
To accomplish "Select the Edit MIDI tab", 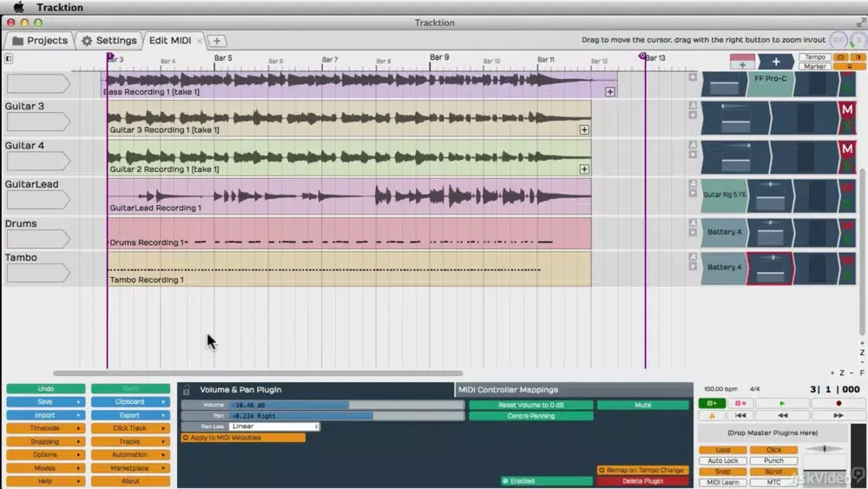I will pyautogui.click(x=170, y=41).
